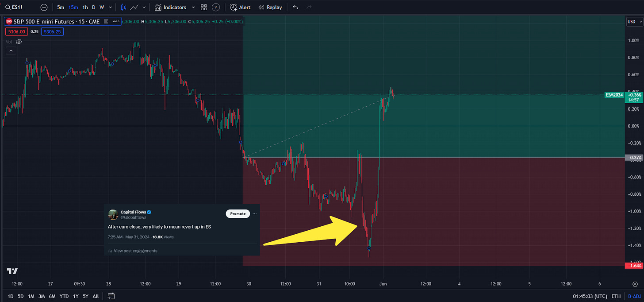Click the verified badge beside Capital Flows
The height and width of the screenshot is (302, 644).
tap(149, 212)
